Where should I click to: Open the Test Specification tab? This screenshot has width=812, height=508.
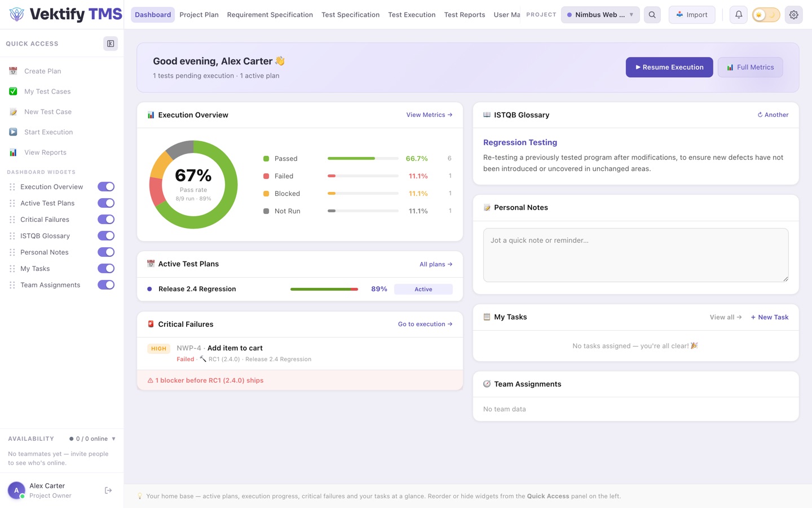351,15
